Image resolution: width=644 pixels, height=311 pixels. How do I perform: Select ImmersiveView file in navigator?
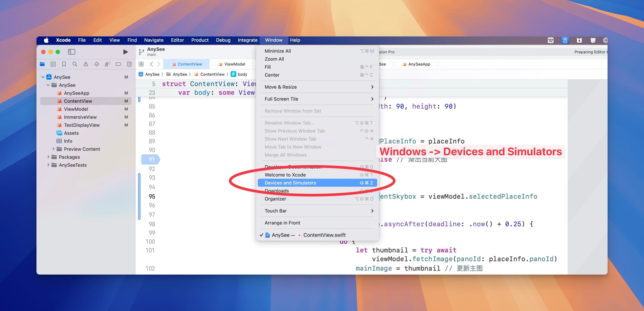point(80,117)
